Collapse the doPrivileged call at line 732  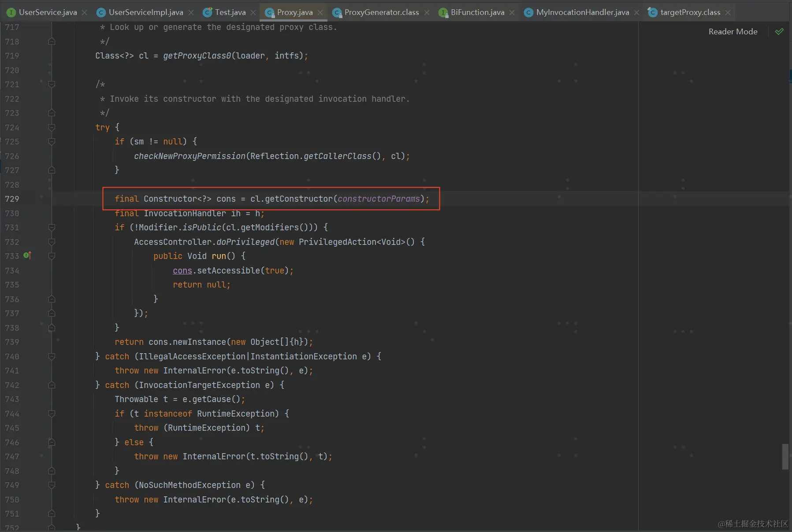tap(52, 242)
